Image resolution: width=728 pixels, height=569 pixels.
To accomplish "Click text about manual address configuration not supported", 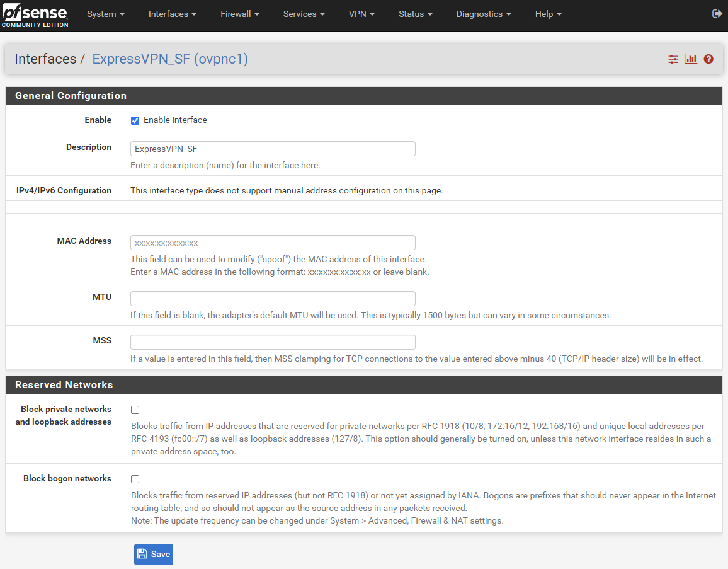I will 287,190.
